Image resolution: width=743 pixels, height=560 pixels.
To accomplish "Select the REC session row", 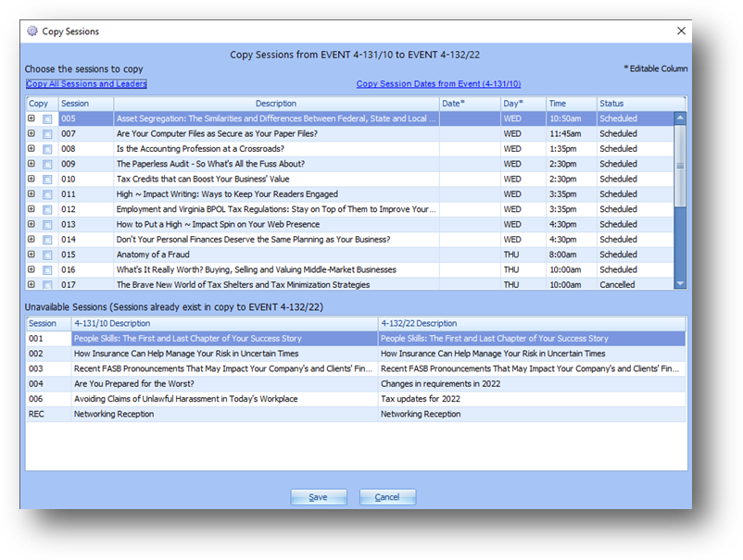I will tap(356, 414).
